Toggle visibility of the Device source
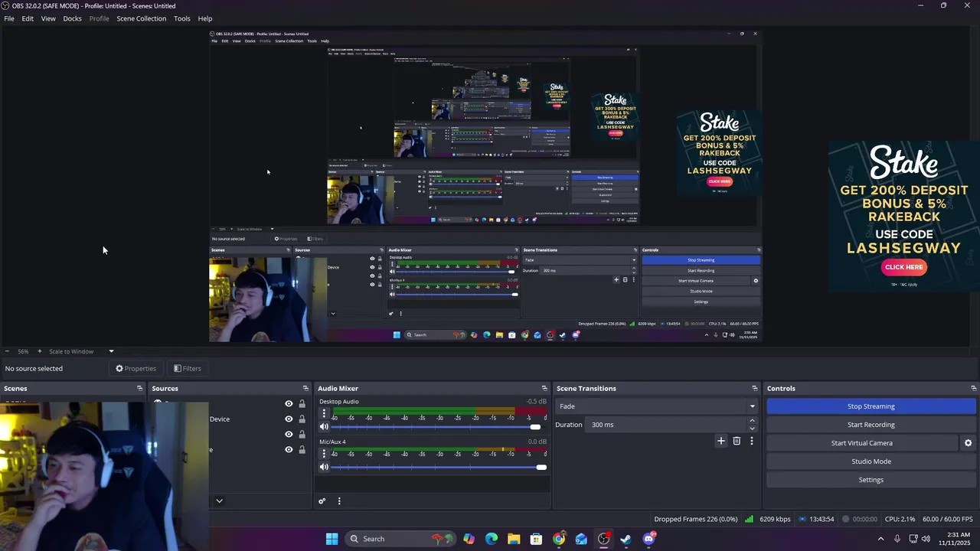 coord(289,419)
